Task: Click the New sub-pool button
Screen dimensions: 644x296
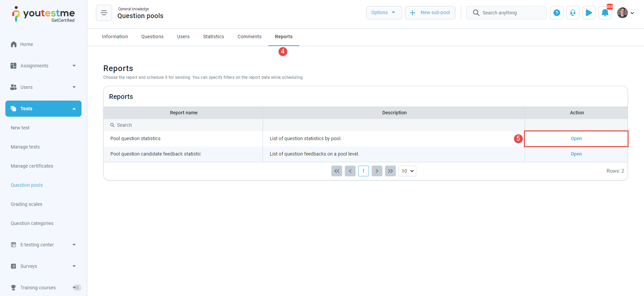Action: coord(430,13)
